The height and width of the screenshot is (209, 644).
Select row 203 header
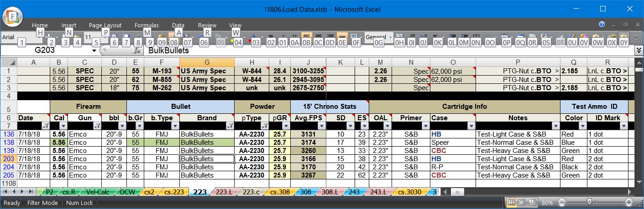coord(9,159)
